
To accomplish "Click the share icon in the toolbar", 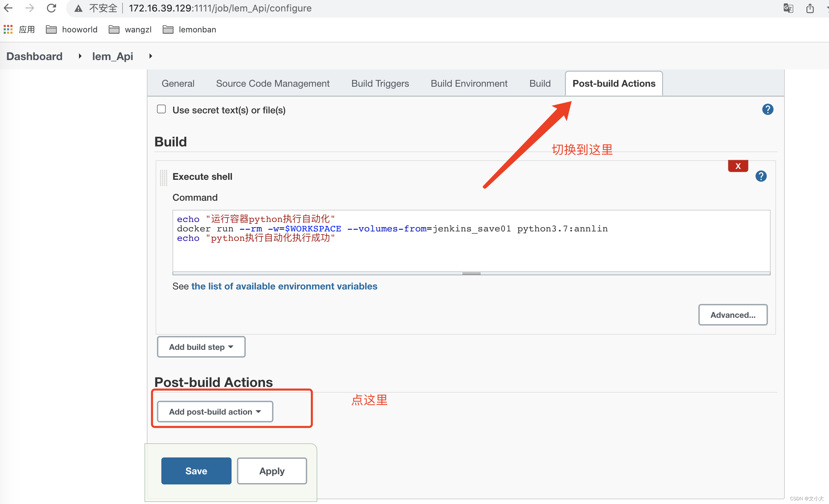I will point(810,8).
